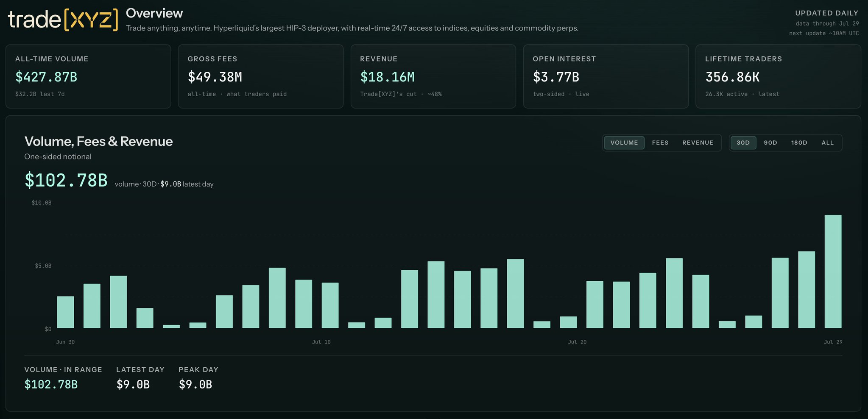The image size is (868, 419).
Task: Switch chart to FEES metric
Action: click(660, 142)
